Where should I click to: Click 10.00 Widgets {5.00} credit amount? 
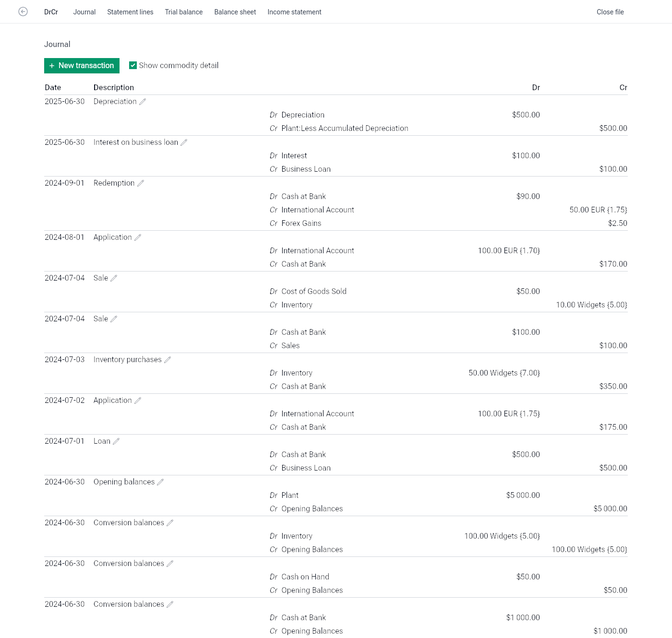[591, 305]
